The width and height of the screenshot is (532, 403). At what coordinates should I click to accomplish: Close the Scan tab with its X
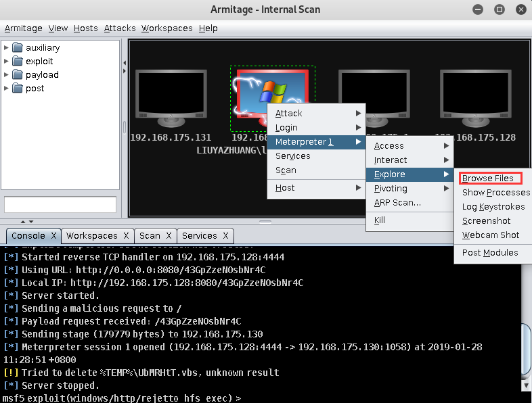tap(169, 235)
